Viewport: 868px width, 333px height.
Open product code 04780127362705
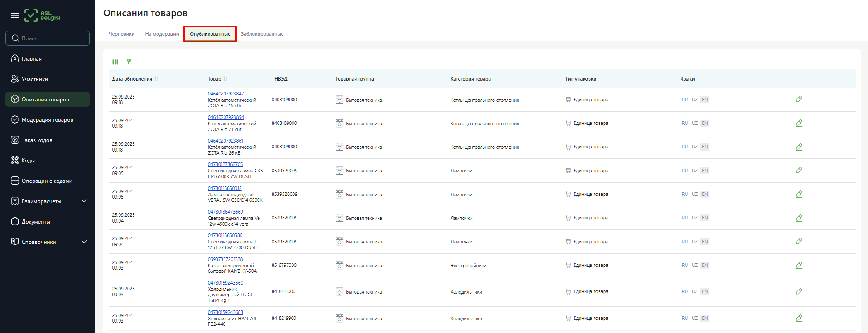225,164
